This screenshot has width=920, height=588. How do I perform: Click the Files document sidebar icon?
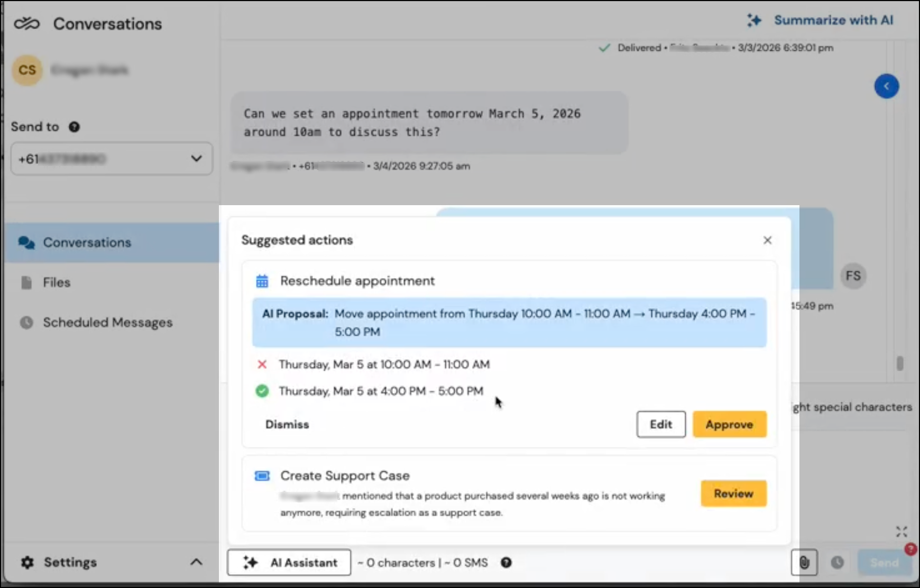click(26, 282)
